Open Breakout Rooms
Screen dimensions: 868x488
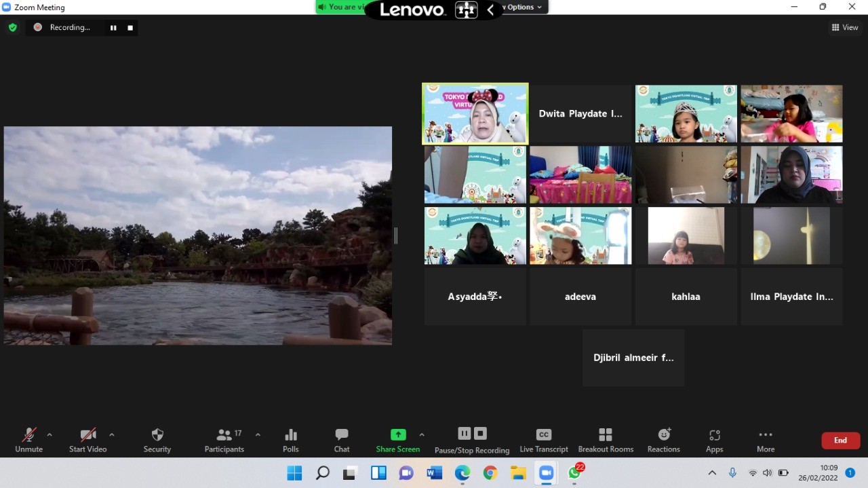coord(606,440)
